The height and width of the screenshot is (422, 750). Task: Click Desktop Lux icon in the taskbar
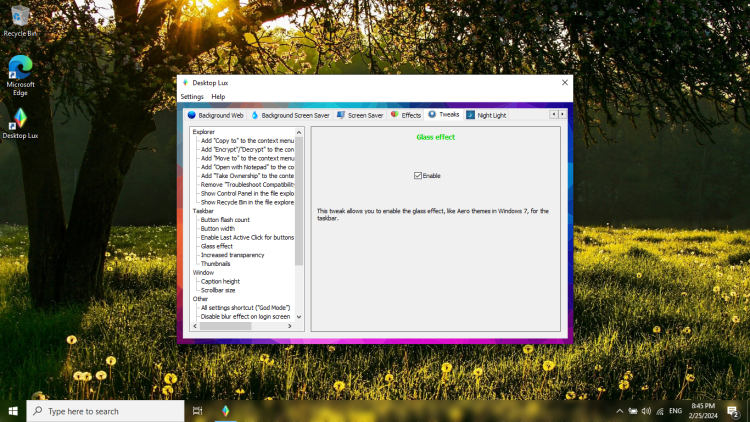(226, 411)
